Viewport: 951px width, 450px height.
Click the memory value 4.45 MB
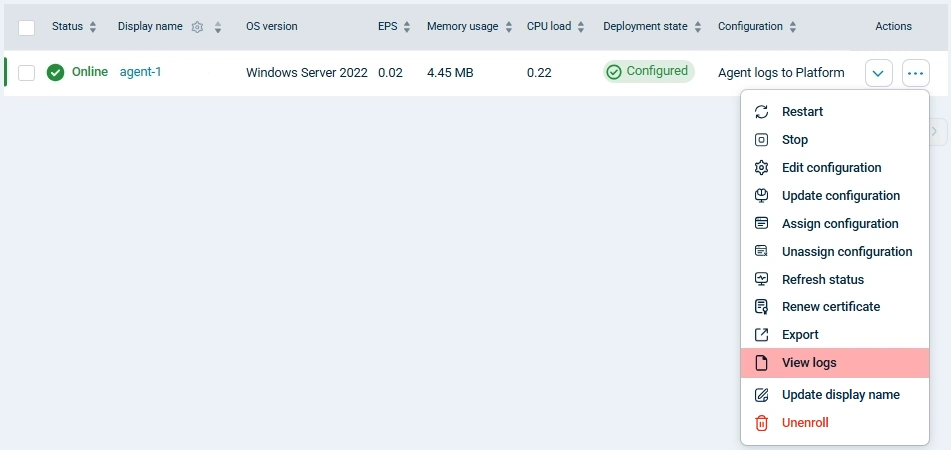(x=450, y=73)
